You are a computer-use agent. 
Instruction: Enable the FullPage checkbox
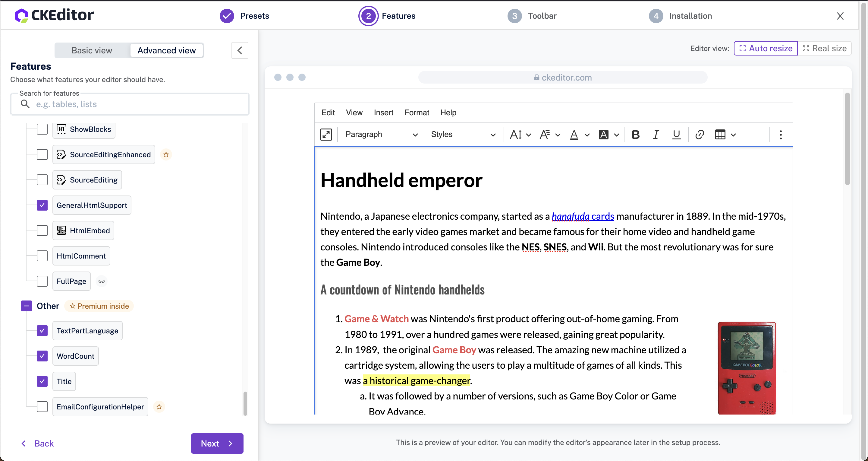(x=42, y=281)
